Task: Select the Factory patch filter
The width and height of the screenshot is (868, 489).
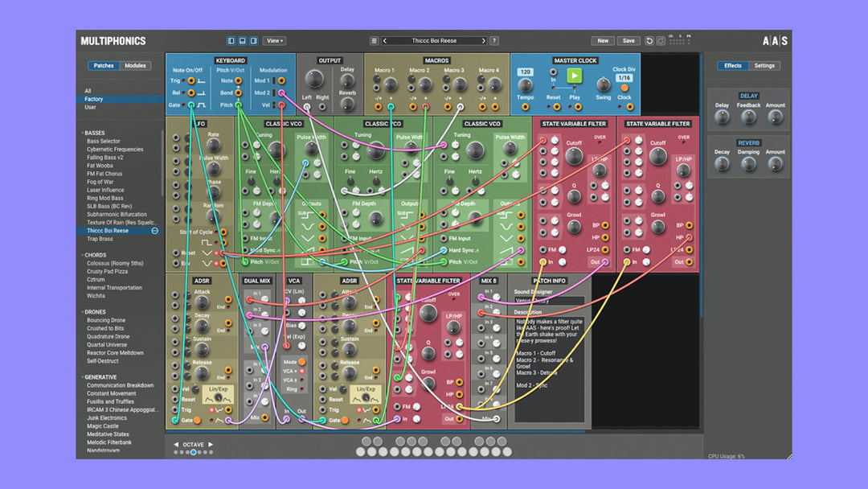Action: pos(120,99)
